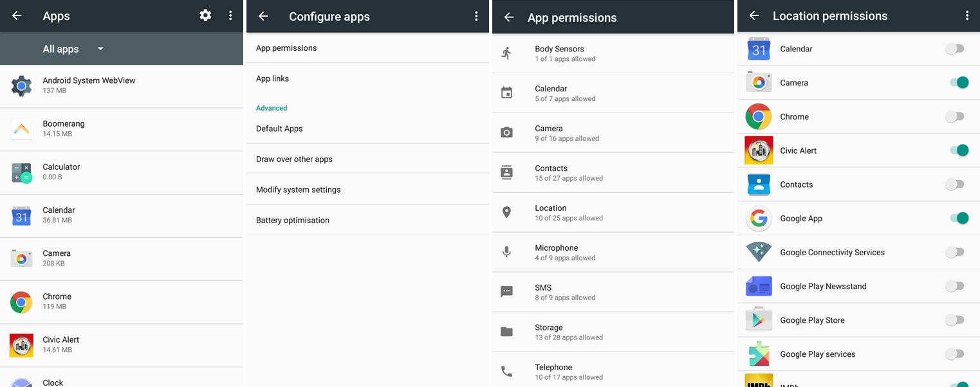Tap Calculator app icon in Apps list

coord(21,172)
